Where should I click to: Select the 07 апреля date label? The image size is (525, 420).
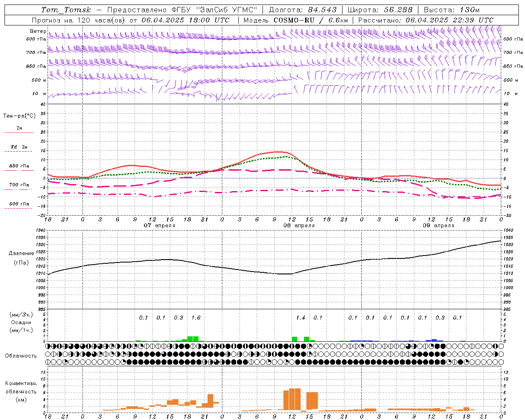tap(160, 226)
